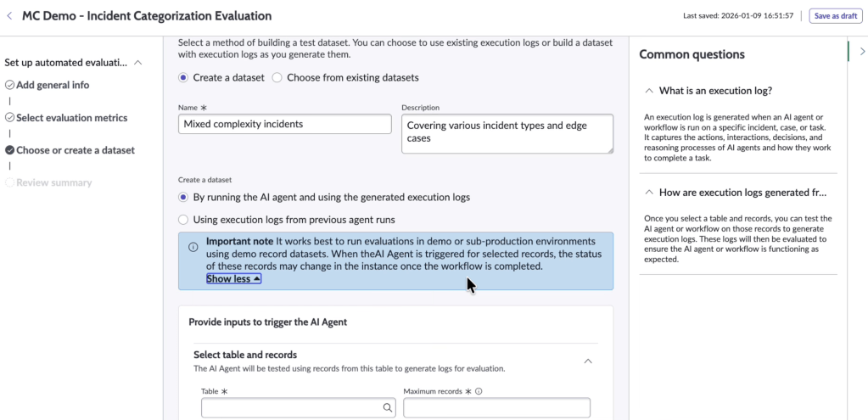Click the dataset Name input field
The width and height of the screenshot is (868, 420).
(284, 124)
